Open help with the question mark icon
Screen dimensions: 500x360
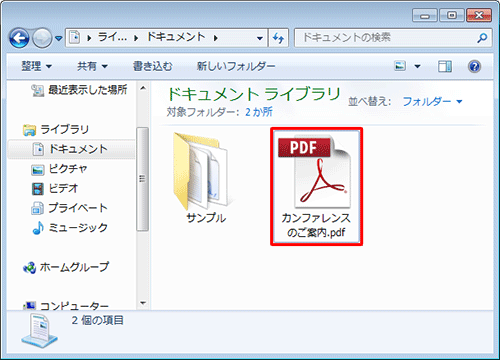474,66
